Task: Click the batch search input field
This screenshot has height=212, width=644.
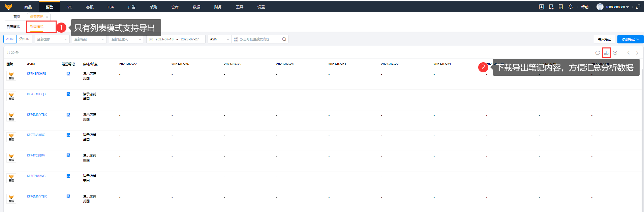Action: pos(258,39)
